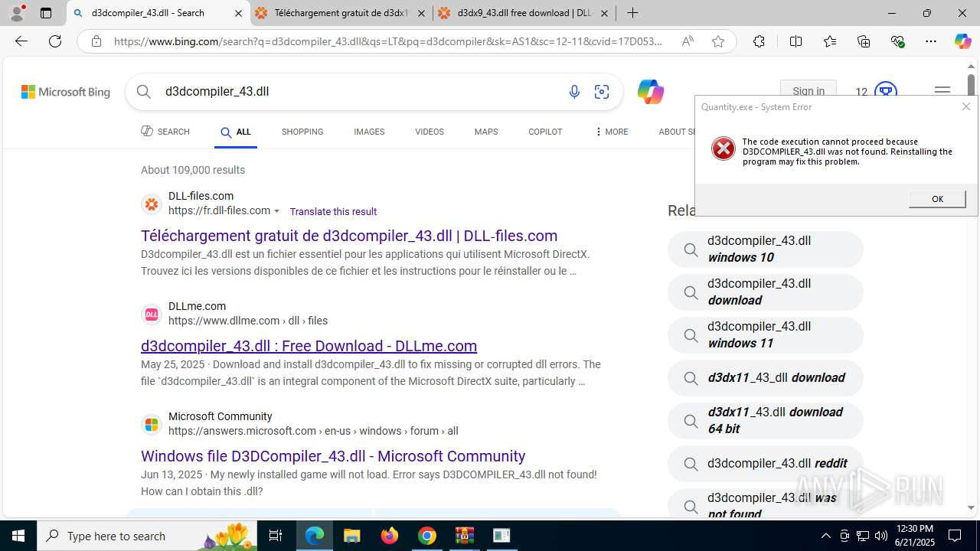Open Windows file D3DCompiler_43.dll Microsoft Community result
Viewport: 980px width, 551px height.
tap(333, 456)
